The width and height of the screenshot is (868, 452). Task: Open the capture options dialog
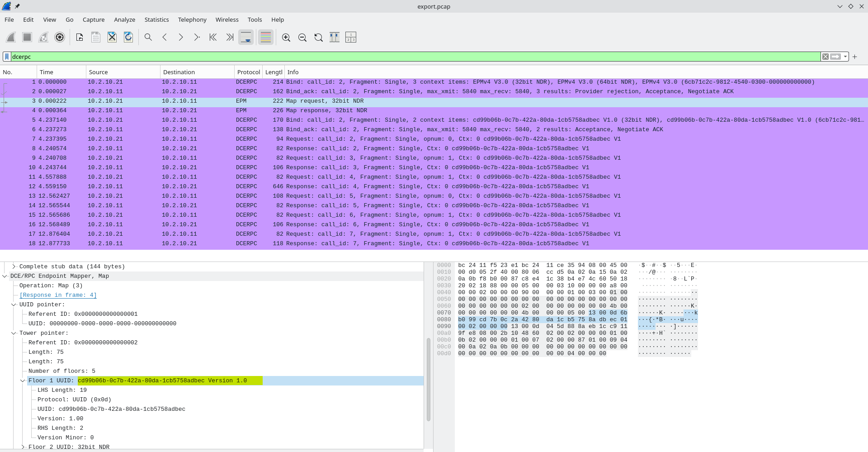tap(60, 37)
